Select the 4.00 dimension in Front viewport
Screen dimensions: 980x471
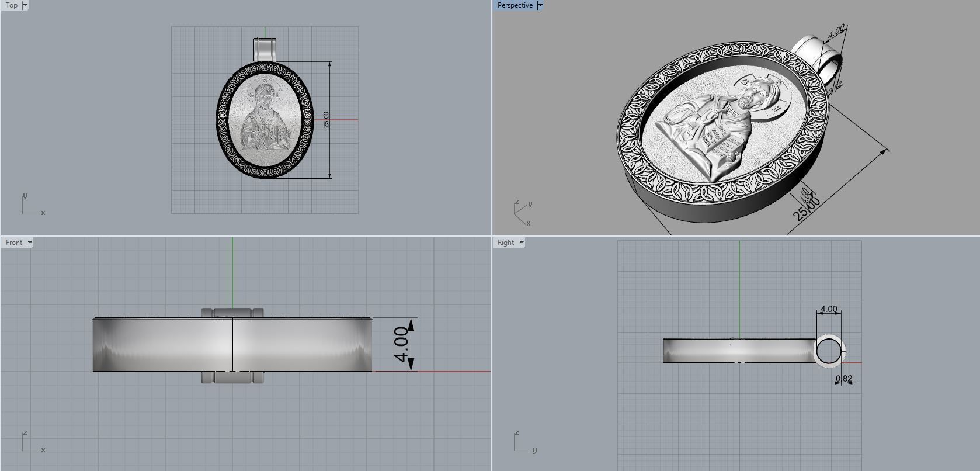coord(401,345)
